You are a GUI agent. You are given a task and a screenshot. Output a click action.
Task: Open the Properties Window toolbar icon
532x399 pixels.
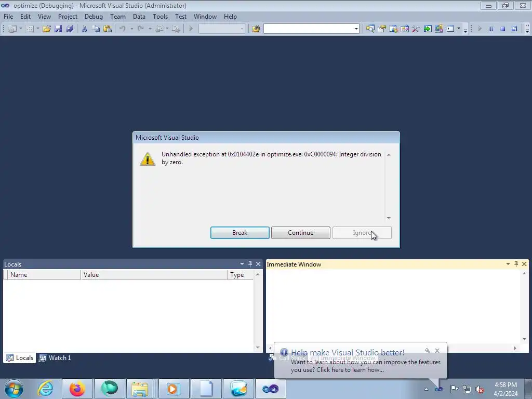pyautogui.click(x=382, y=29)
